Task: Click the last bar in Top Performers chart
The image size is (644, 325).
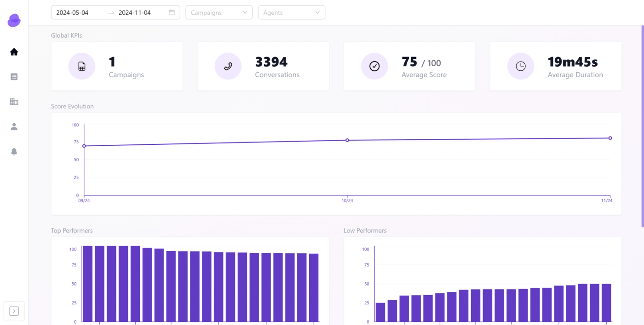Action: click(x=314, y=288)
